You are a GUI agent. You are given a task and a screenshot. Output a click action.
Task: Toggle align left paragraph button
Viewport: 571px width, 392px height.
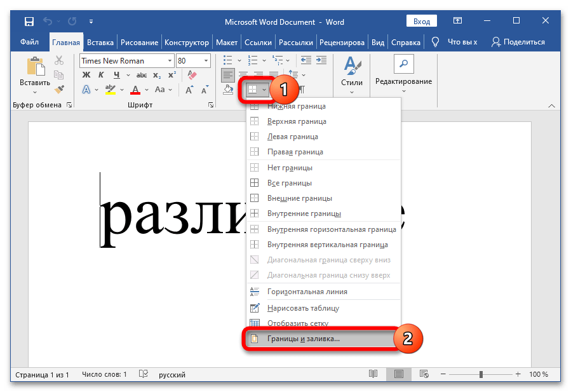[228, 76]
